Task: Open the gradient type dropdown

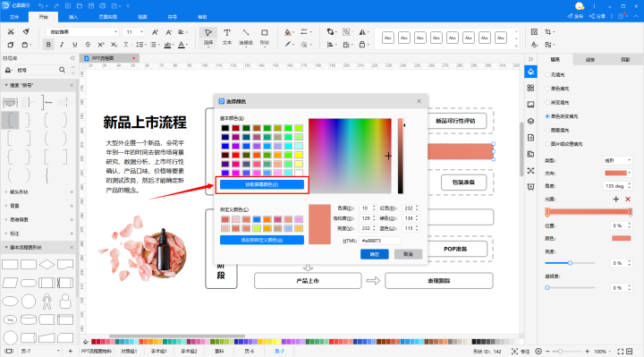Action: pos(617,160)
